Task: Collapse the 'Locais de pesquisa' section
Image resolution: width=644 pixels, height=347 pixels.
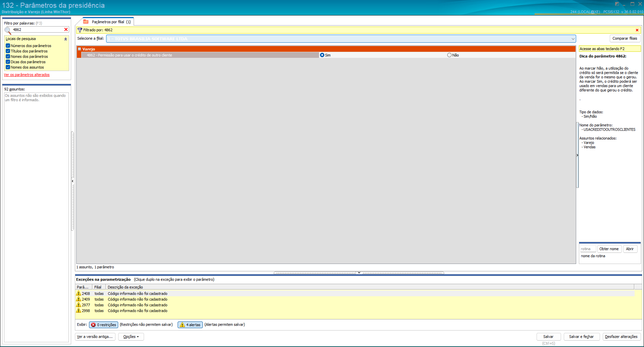Action: pos(66,39)
